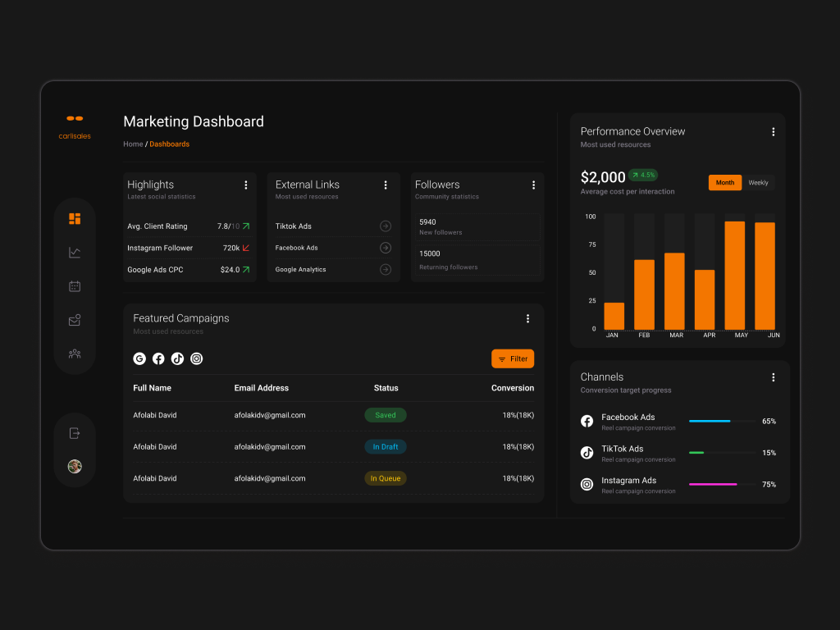Image resolution: width=840 pixels, height=630 pixels.
Task: Click the Instagram Ads progress bar
Action: 722,484
